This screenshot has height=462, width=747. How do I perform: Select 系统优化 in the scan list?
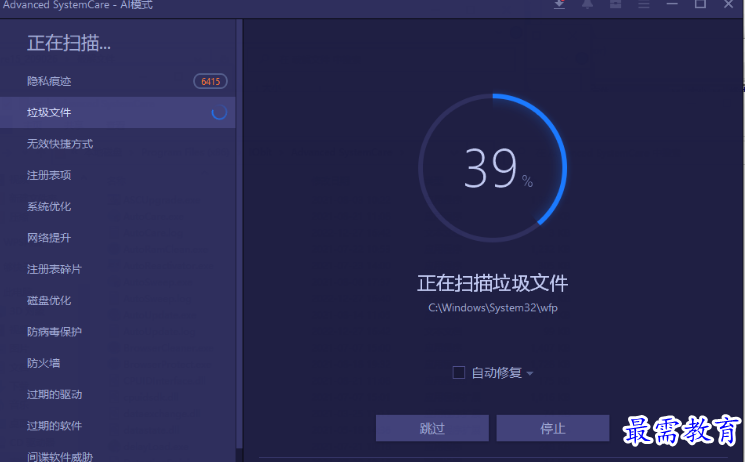[118, 207]
